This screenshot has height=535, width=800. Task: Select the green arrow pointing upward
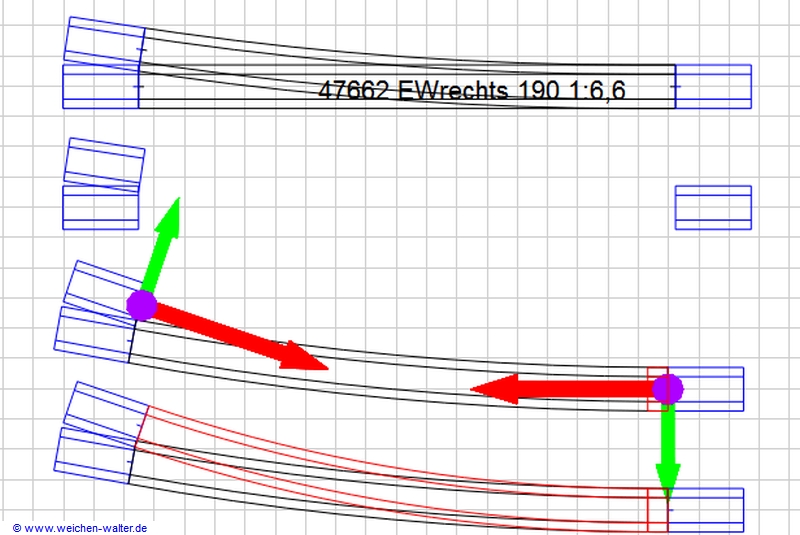click(x=164, y=238)
